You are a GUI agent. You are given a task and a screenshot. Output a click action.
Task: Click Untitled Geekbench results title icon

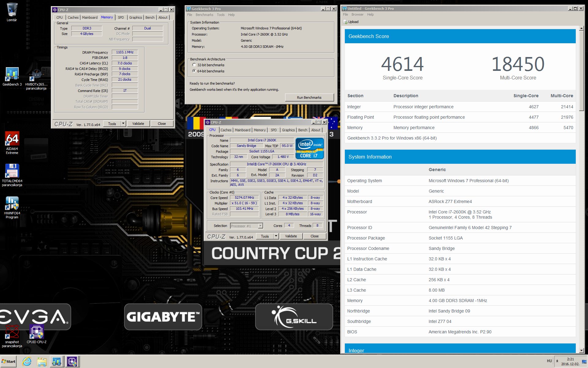tap(345, 8)
